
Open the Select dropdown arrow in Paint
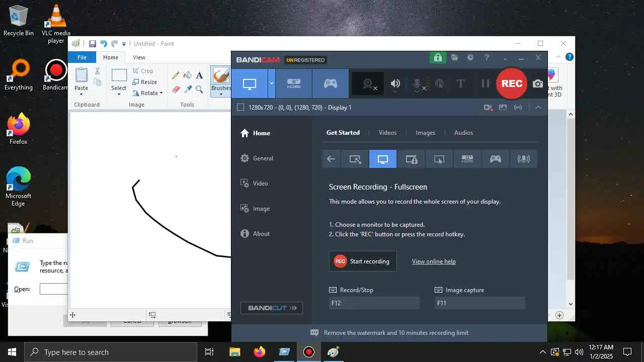tap(119, 94)
